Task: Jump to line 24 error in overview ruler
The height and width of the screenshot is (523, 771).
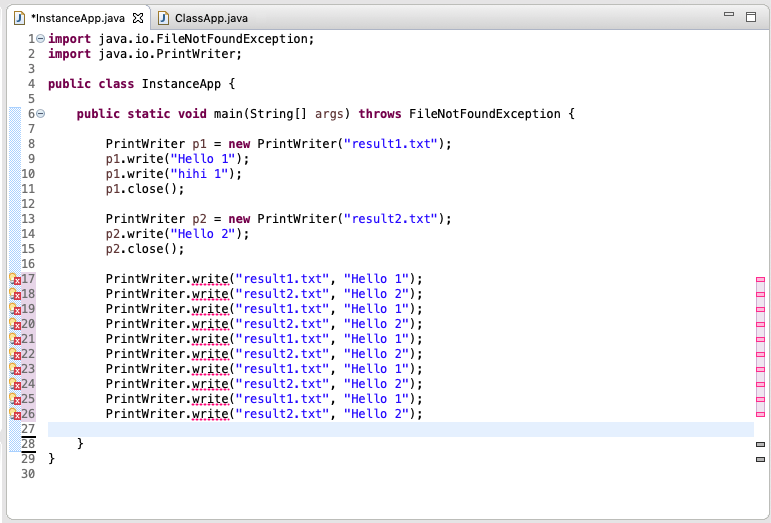Action: coord(760,384)
